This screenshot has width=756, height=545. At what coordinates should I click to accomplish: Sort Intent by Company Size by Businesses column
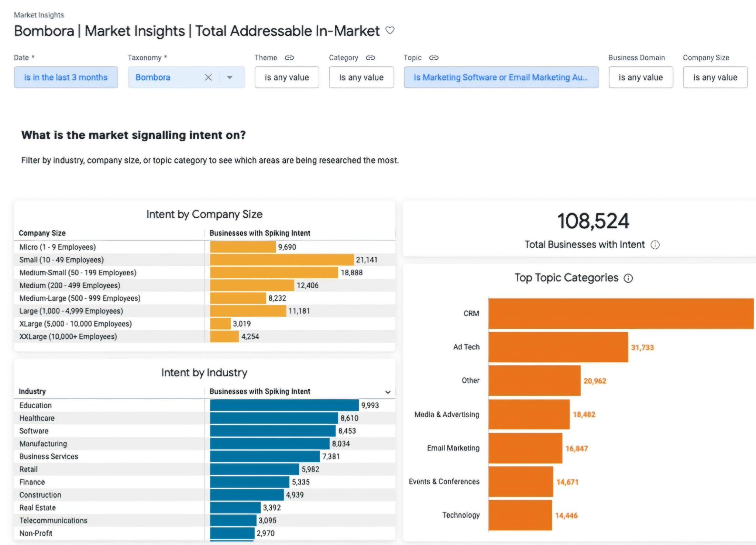coord(260,233)
